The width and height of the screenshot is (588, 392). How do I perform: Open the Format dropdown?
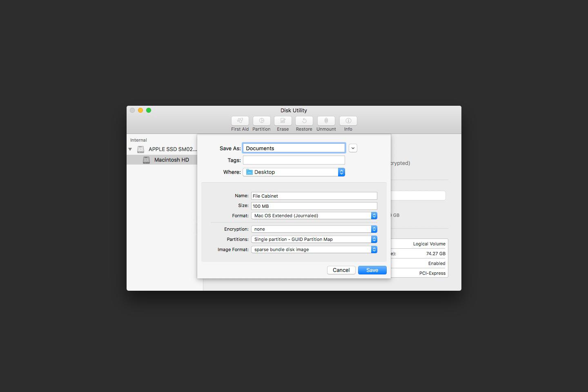pyautogui.click(x=374, y=216)
